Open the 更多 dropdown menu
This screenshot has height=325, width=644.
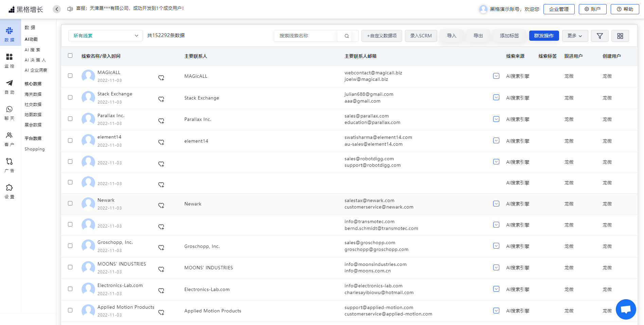(x=575, y=36)
